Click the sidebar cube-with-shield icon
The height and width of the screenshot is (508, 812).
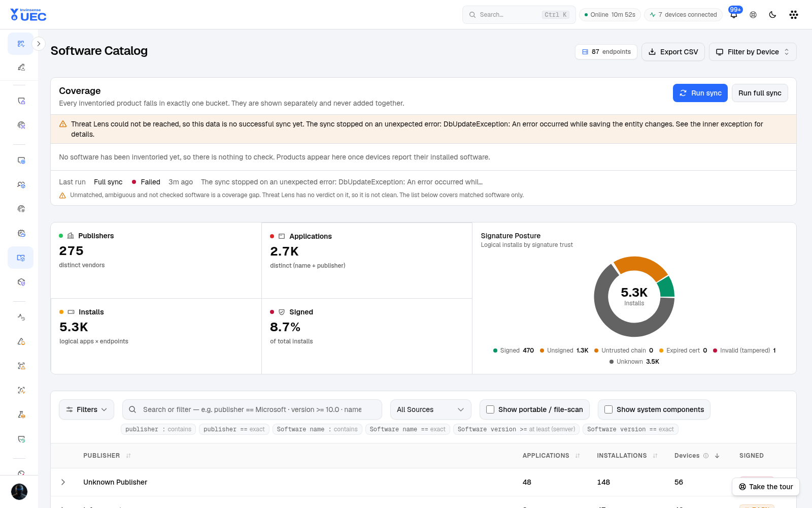tap(21, 282)
